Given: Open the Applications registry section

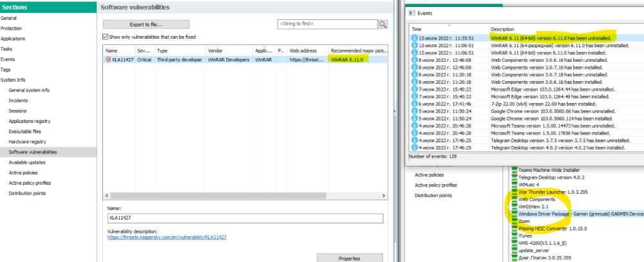Looking at the screenshot, I should click(29, 121).
